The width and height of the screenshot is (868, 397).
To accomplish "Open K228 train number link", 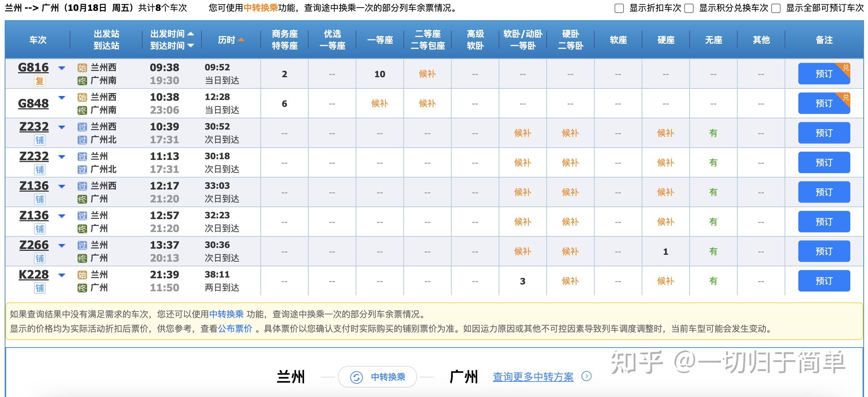I will point(34,275).
